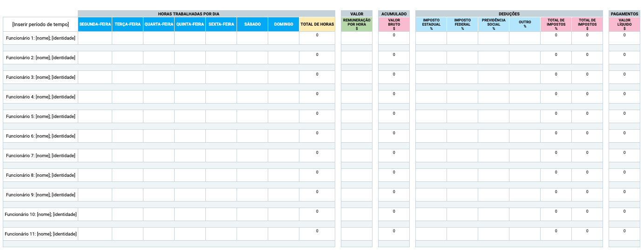Screen dimensions: 644x250
Task: Select the Funcionário 3 name cell
Action: pyautogui.click(x=41, y=77)
